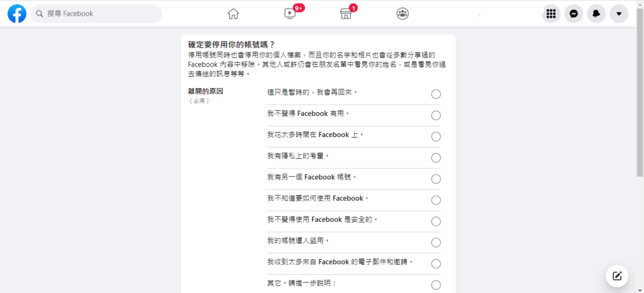Click the new message compose icon
The image size is (644, 293).
pos(617,275)
